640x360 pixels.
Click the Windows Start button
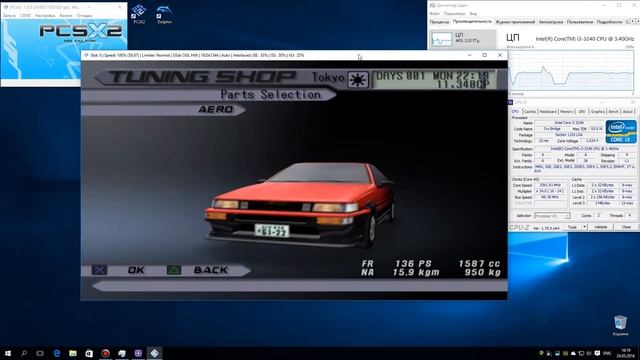pyautogui.click(x=8, y=353)
